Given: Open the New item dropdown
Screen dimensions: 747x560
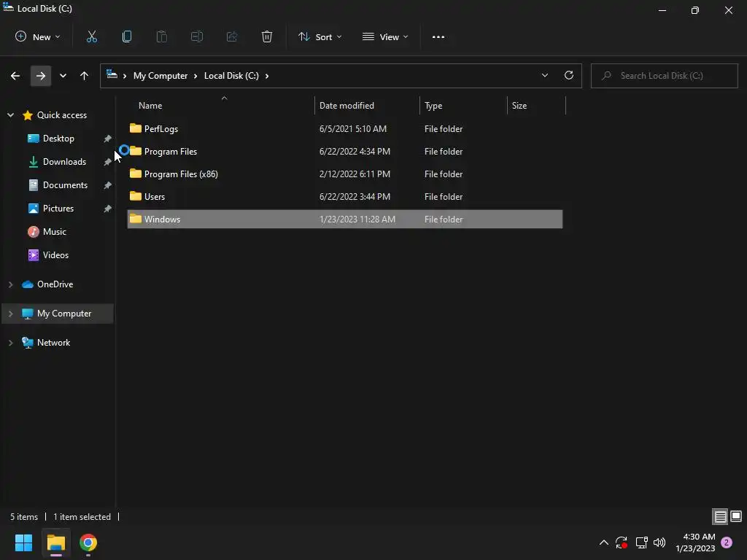Looking at the screenshot, I should coord(38,36).
